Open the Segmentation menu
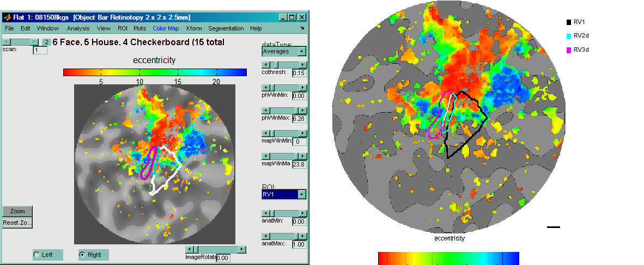The height and width of the screenshot is (265, 644). pos(226,28)
